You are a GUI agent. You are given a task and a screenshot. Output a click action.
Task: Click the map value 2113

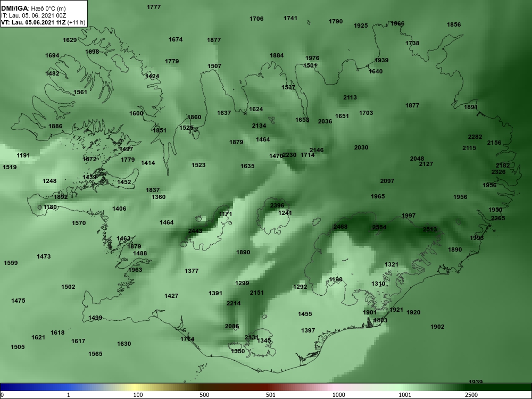coord(350,97)
